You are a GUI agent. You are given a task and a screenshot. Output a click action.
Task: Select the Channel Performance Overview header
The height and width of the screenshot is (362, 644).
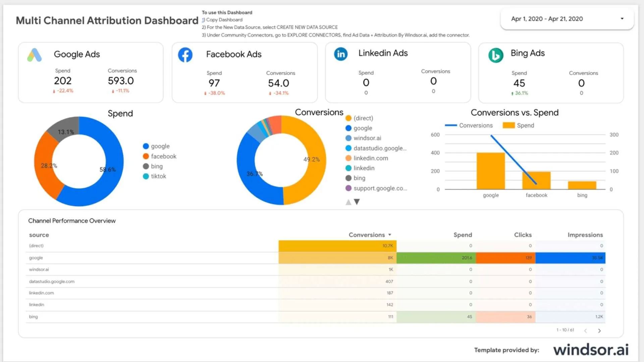[72, 221]
